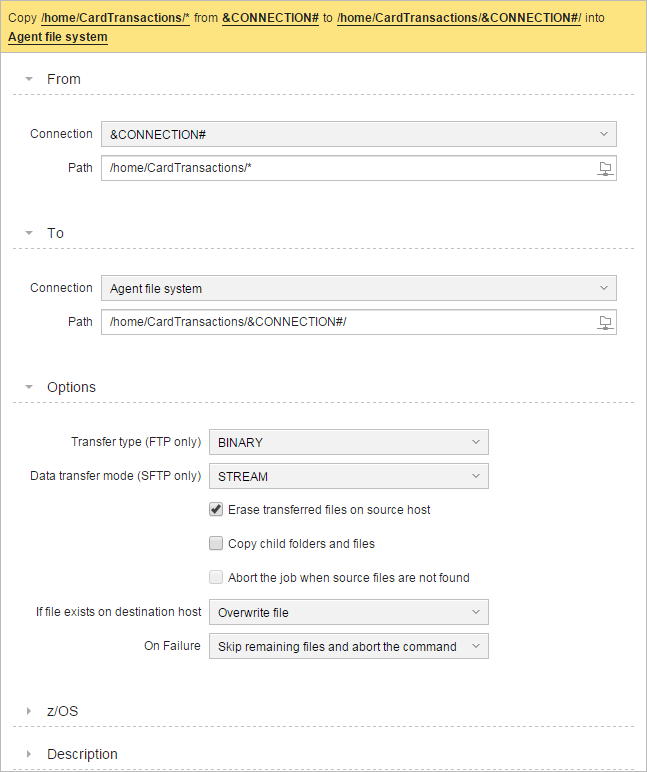Collapse the To section
This screenshot has height=772, width=647.
(x=30, y=233)
